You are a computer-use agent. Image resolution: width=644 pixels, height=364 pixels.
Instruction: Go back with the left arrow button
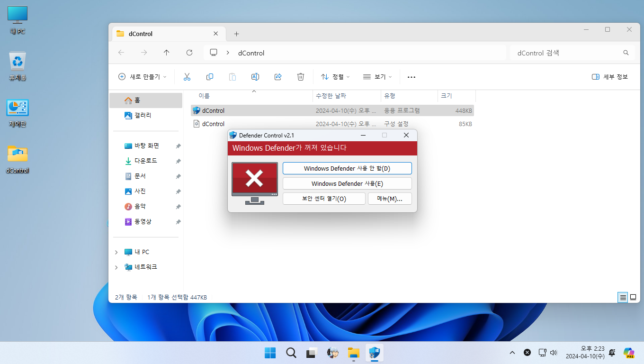121,53
